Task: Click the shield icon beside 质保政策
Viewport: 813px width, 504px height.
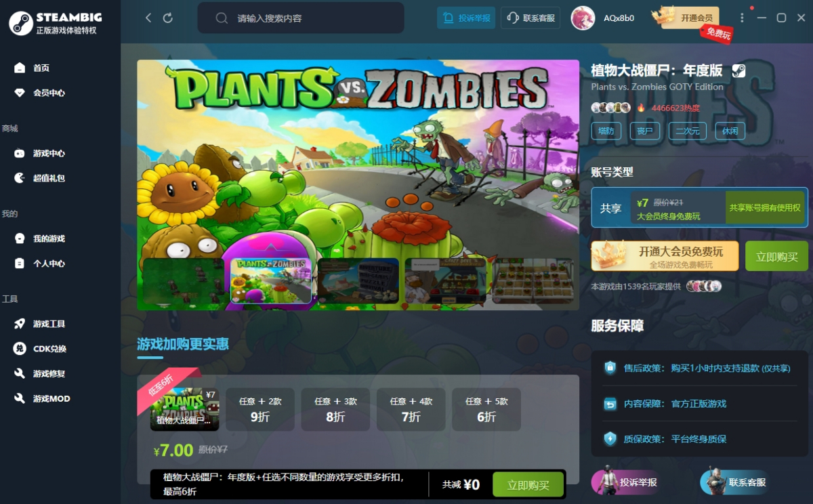Action: point(610,439)
